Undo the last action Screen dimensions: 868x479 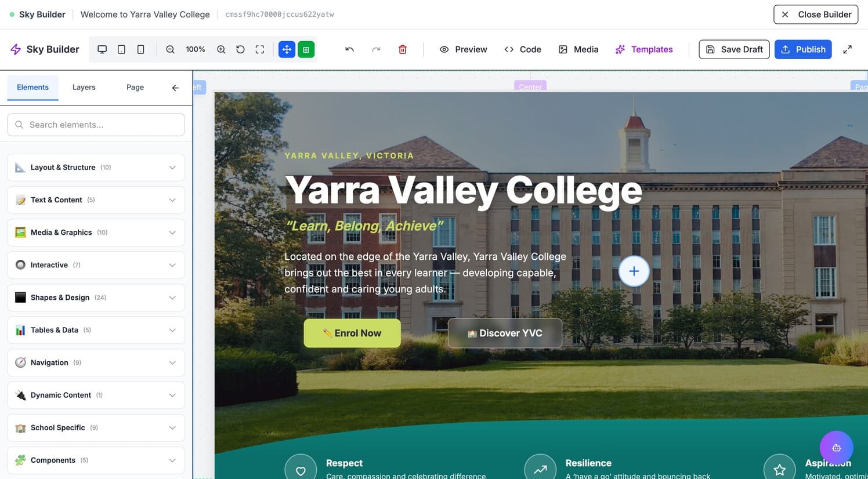point(349,49)
